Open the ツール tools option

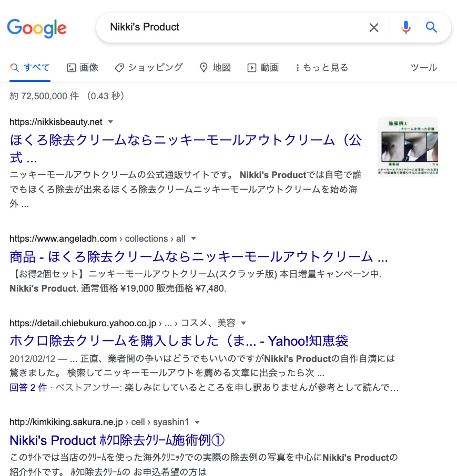pos(423,67)
